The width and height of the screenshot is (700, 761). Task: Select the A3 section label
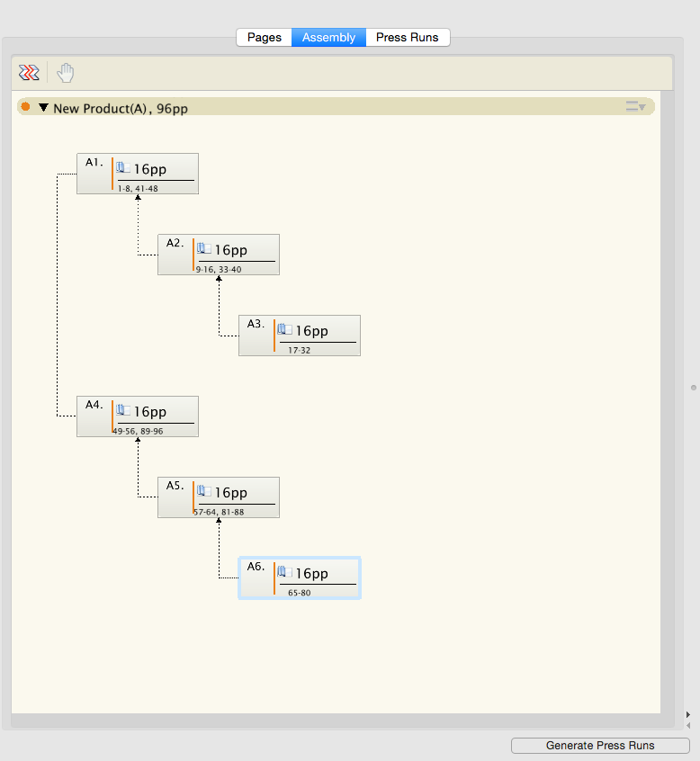(256, 324)
